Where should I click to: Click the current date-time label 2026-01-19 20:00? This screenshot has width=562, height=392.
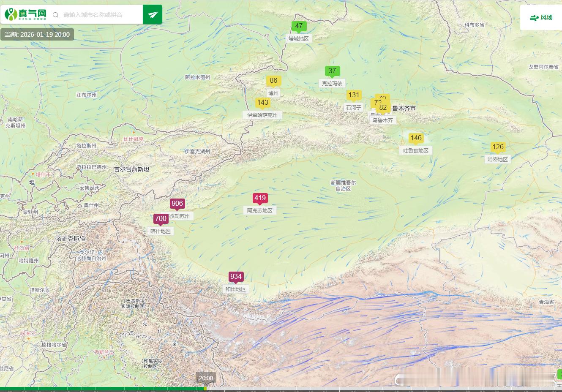pyautogui.click(x=37, y=34)
